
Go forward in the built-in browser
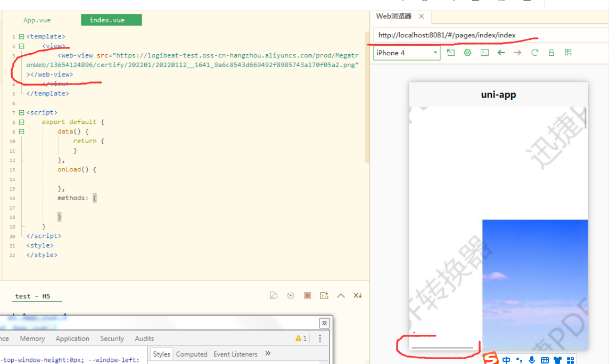518,53
